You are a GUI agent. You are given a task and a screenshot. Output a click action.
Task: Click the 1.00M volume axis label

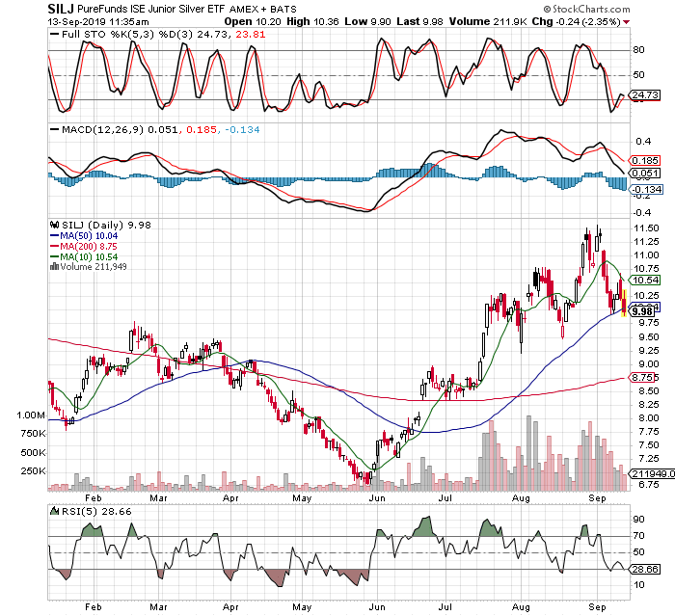(31, 415)
